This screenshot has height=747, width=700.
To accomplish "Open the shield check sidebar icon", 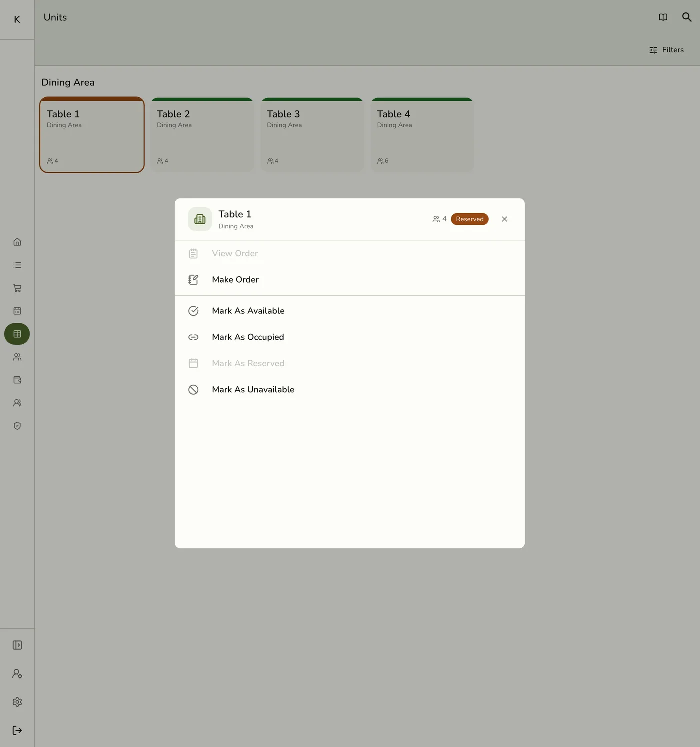I will click(17, 426).
